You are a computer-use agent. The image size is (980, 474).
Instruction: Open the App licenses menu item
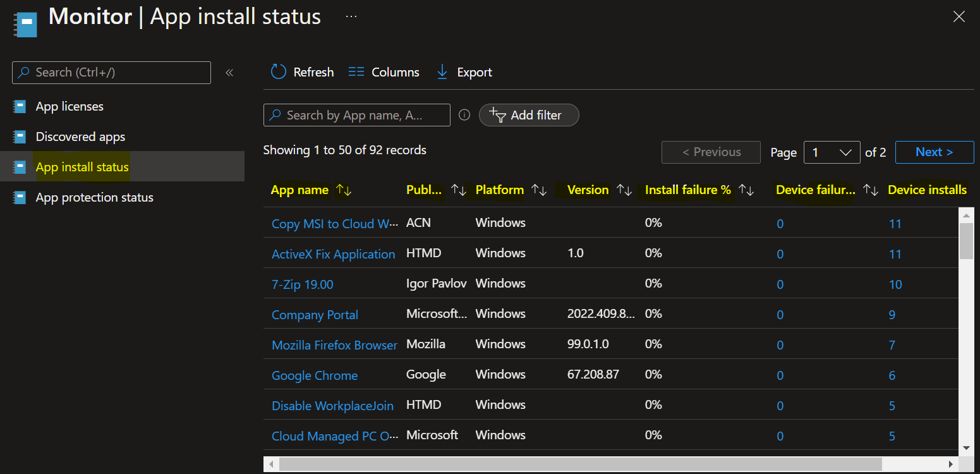click(122, 106)
